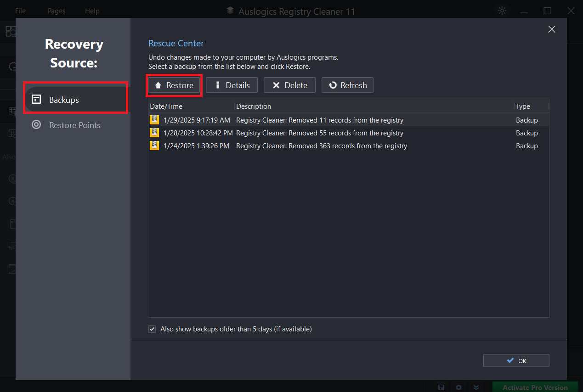Click the Restore button
583x392 pixels.
(x=174, y=85)
